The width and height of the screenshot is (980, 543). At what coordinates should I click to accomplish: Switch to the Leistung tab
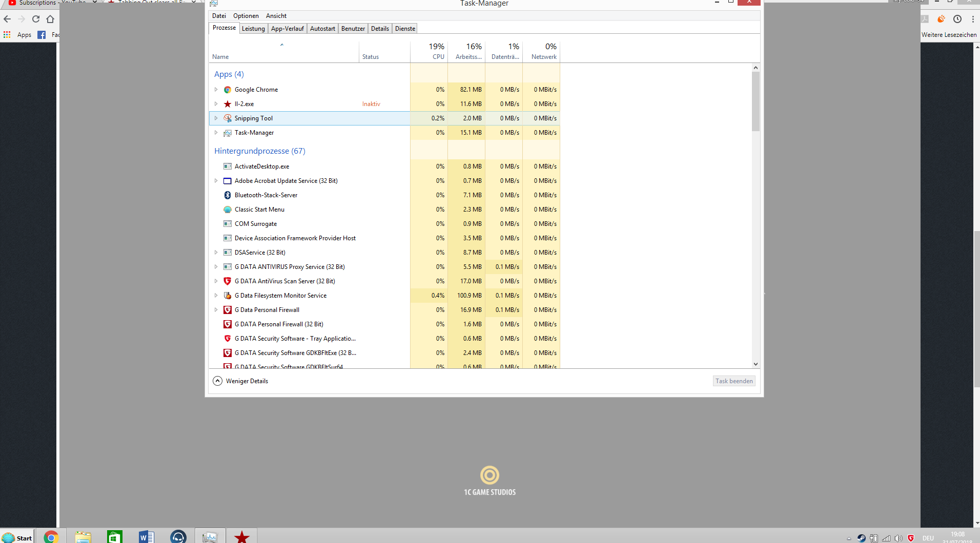tap(253, 29)
